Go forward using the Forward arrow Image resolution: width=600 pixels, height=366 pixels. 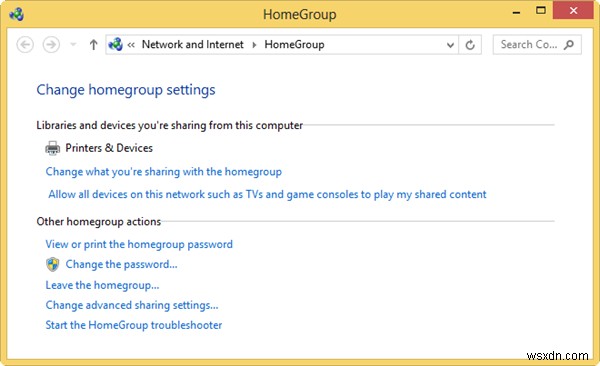pos(51,45)
